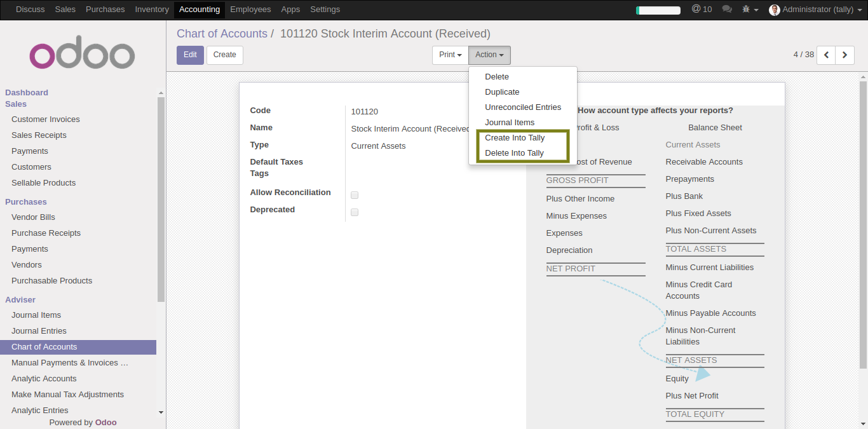Click the Odoo logo

82,52
